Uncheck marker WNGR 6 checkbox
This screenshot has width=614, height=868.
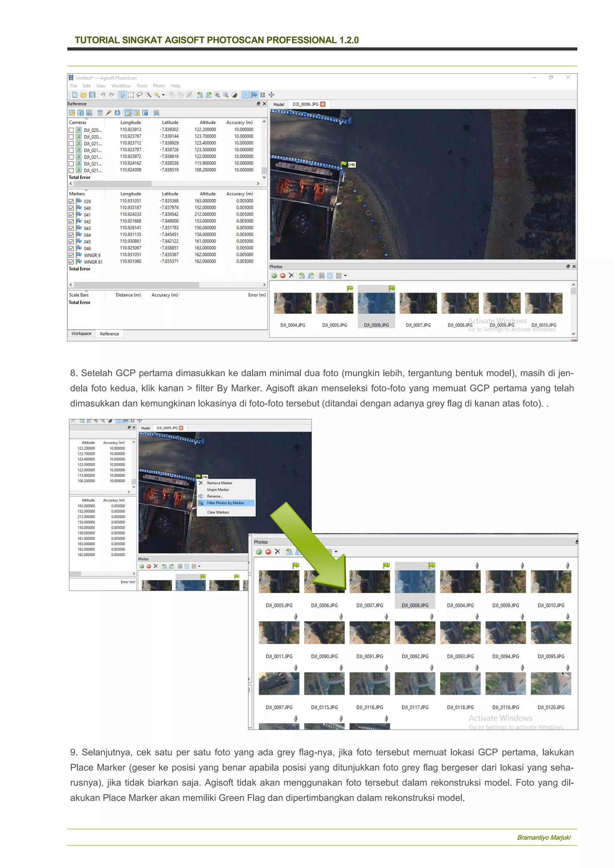point(71,255)
